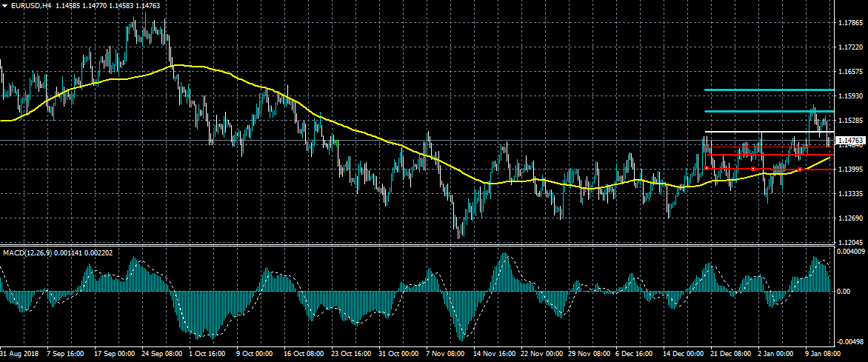
Task: Click the 1.12045 price axis label
Action: click(849, 243)
